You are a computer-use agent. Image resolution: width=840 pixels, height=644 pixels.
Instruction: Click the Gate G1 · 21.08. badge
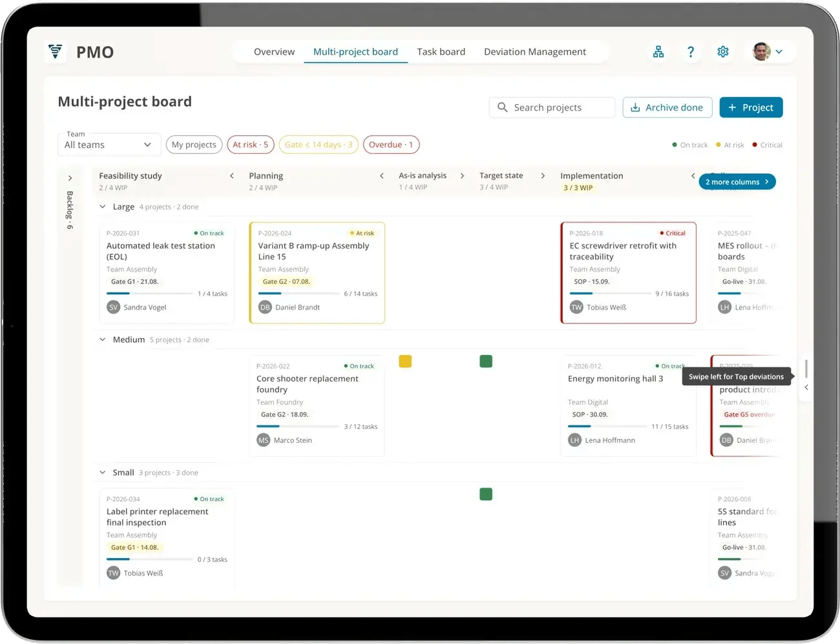click(x=134, y=282)
